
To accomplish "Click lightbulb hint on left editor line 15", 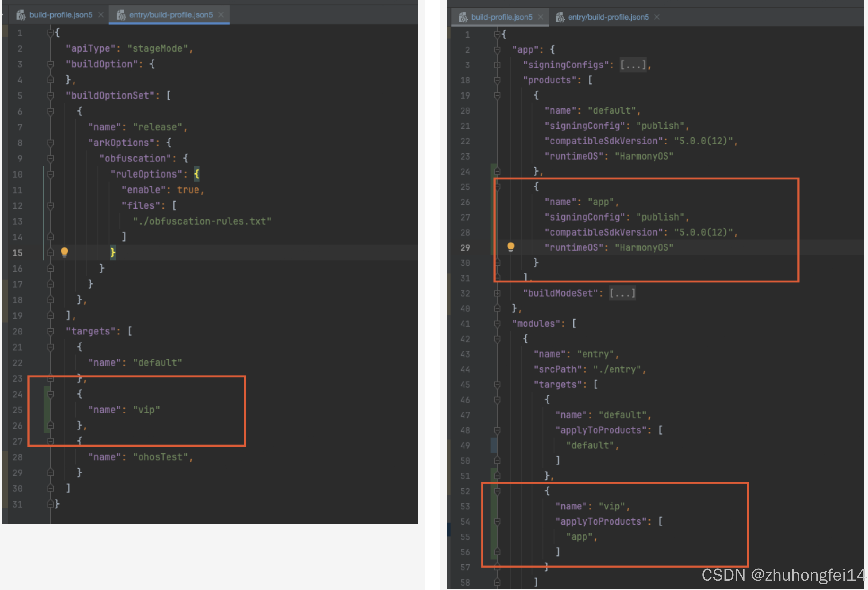I will pos(64,252).
